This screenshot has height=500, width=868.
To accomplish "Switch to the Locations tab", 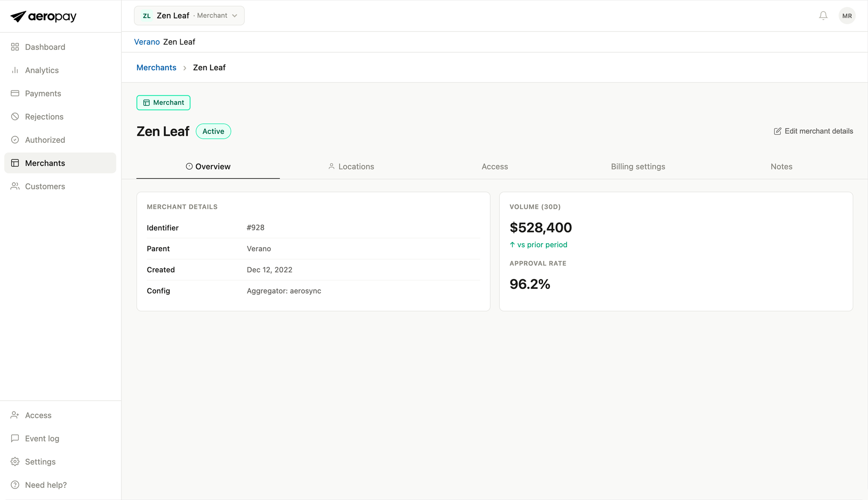I will pos(351,167).
